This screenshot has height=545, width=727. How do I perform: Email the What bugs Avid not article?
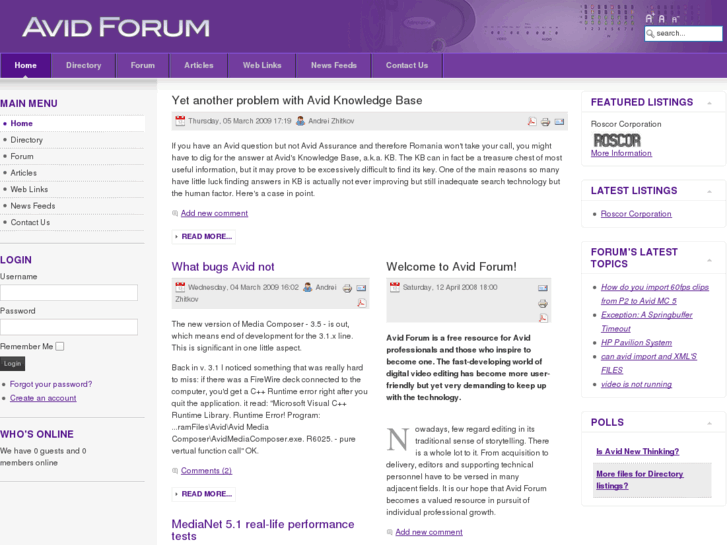(x=361, y=288)
